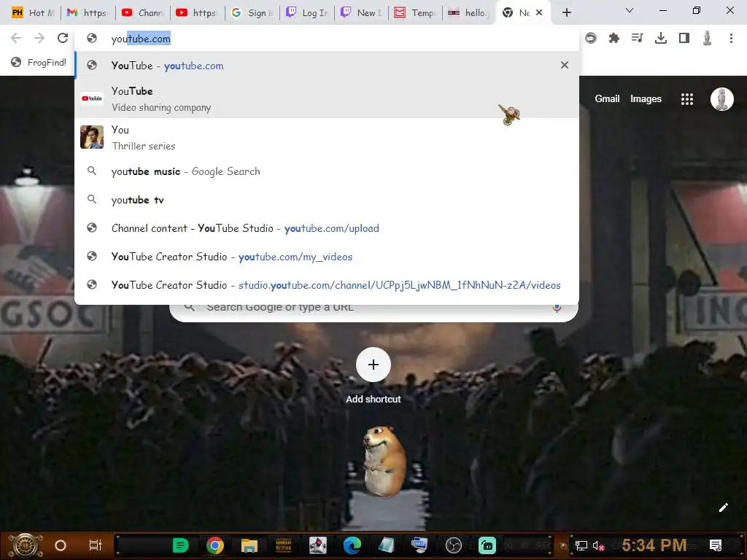Switch to the Google Sign in tab
The width and height of the screenshot is (747, 560).
[x=252, y=13]
